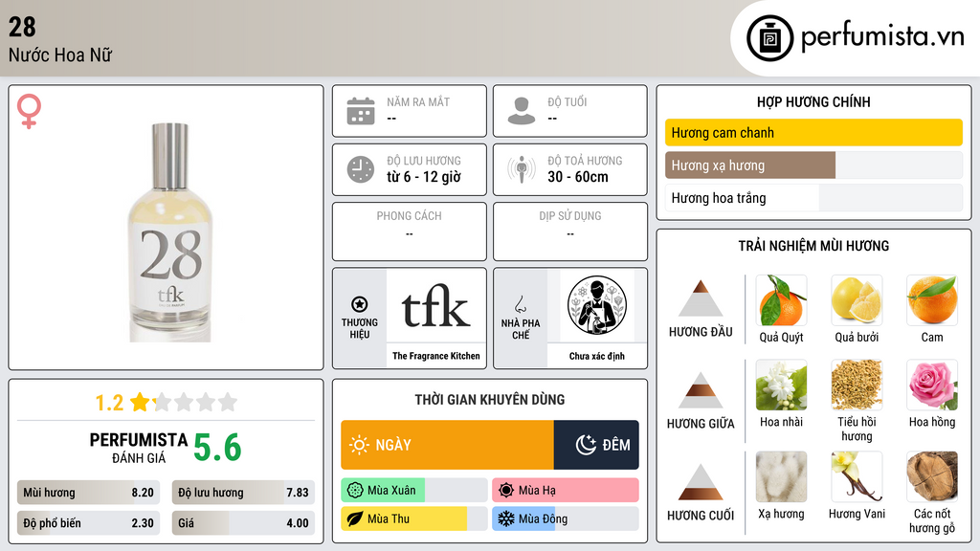Click the perfumista.vn site name text
980x551 pixels.
(882, 37)
